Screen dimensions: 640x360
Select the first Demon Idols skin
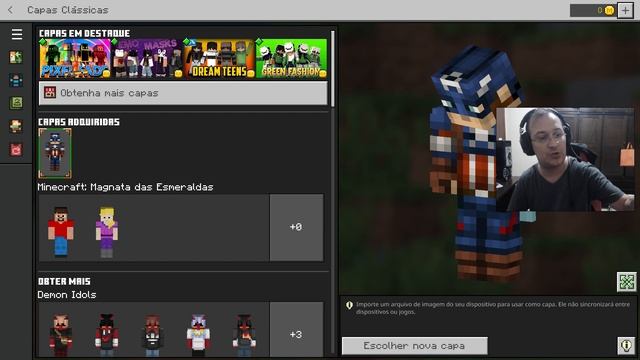(61, 335)
